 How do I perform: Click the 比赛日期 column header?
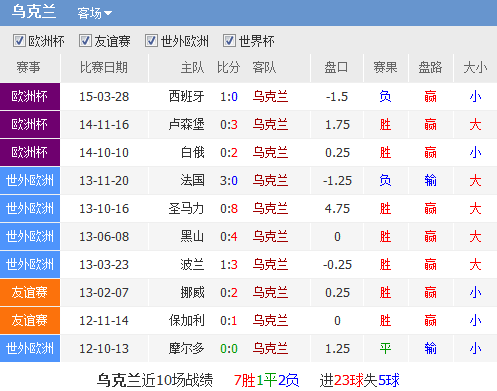tap(104, 68)
